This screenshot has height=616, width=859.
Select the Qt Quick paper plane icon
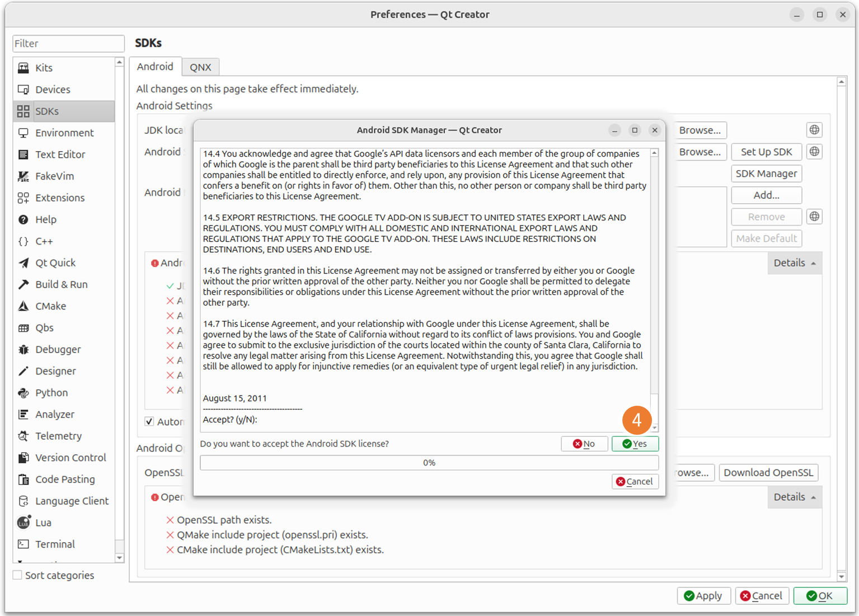tap(24, 263)
